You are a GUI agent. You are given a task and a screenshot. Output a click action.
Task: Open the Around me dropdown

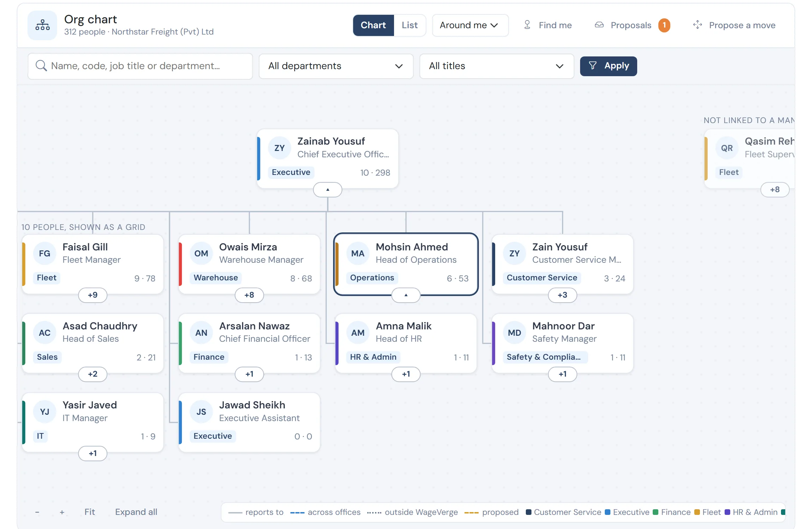click(470, 25)
